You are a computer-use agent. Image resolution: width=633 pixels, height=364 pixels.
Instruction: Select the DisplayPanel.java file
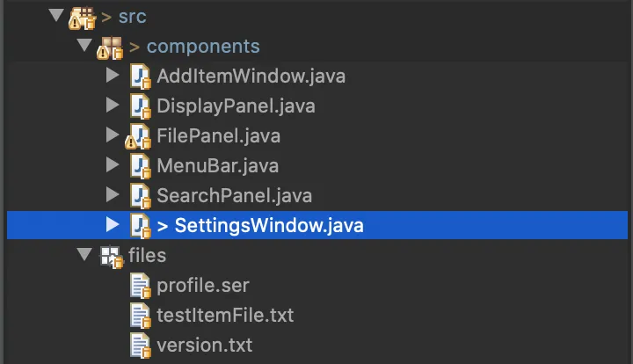pyautogui.click(x=236, y=106)
